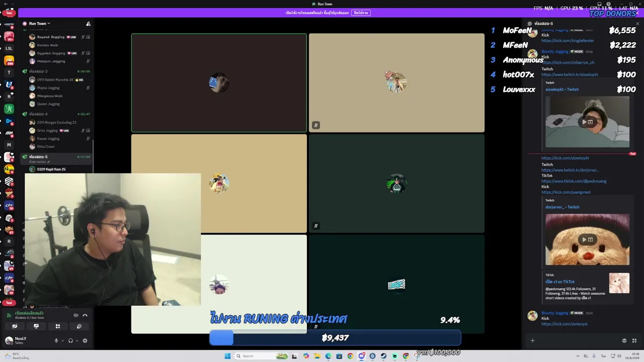This screenshot has height=362, width=644.
Task: Disconnect from the voice channel
Action: click(x=85, y=315)
